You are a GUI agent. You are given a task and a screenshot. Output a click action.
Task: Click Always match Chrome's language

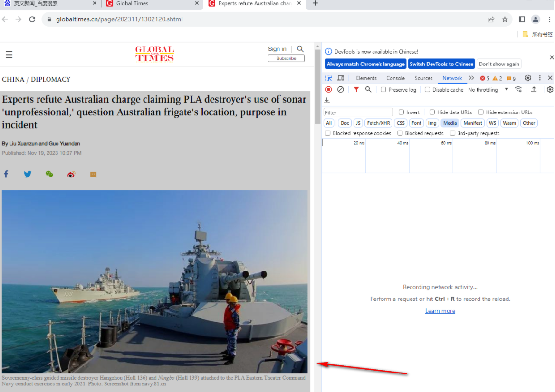point(365,64)
